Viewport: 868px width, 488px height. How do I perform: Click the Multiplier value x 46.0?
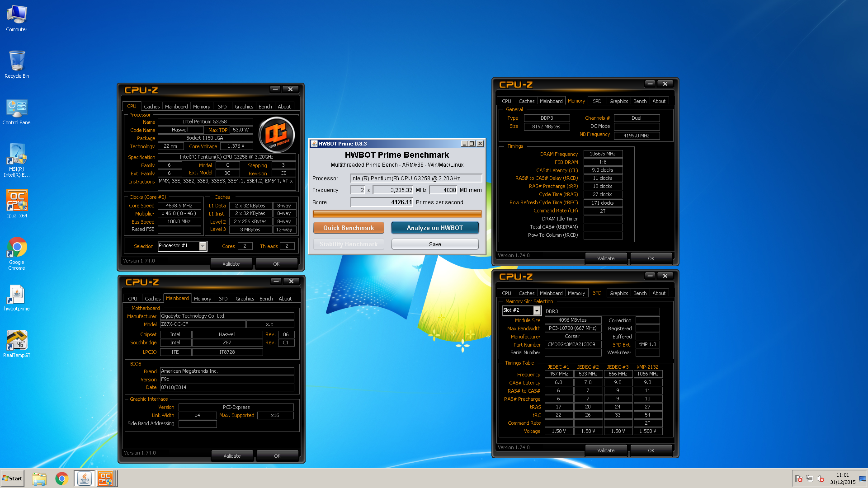(179, 214)
